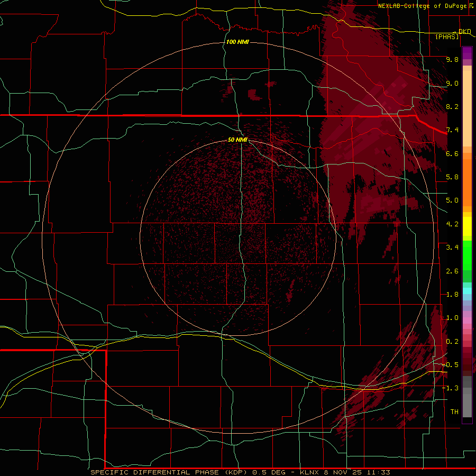Screen dimensions: 476x476
Task: Click the 0.2 scale value
Action: (x=452, y=342)
